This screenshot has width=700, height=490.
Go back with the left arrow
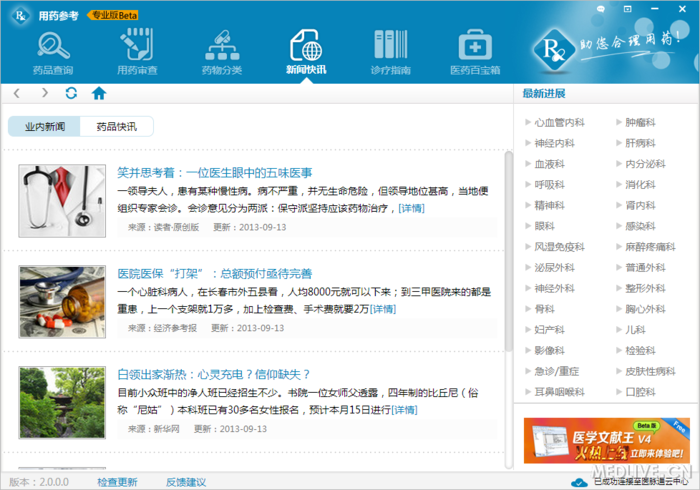pyautogui.click(x=17, y=93)
